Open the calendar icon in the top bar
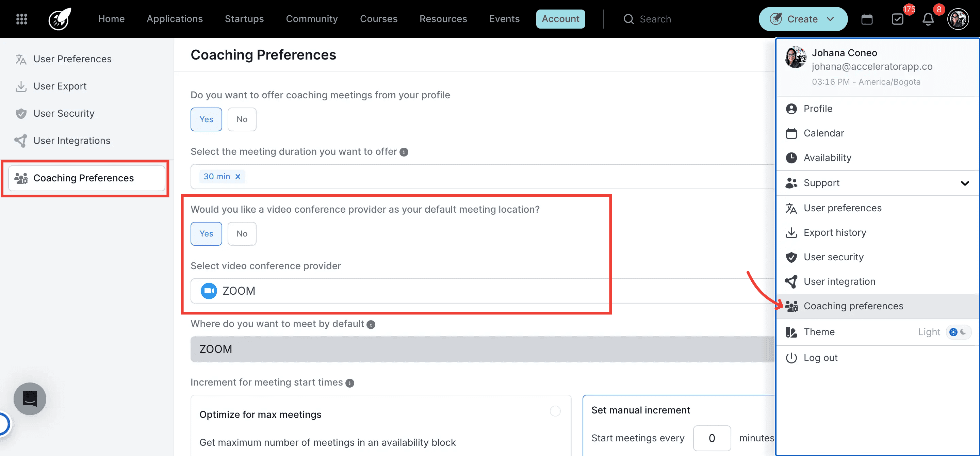This screenshot has width=980, height=456. click(x=867, y=19)
